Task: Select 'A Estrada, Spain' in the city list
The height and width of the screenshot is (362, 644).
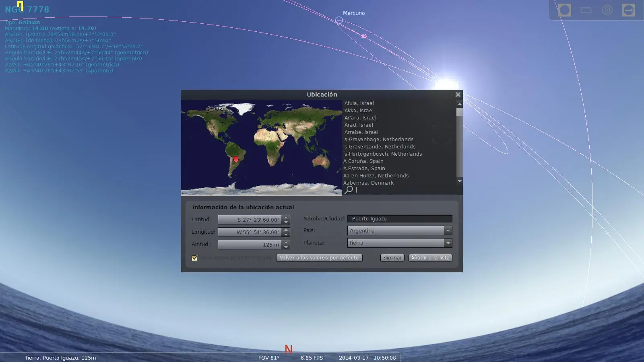Action: point(364,169)
